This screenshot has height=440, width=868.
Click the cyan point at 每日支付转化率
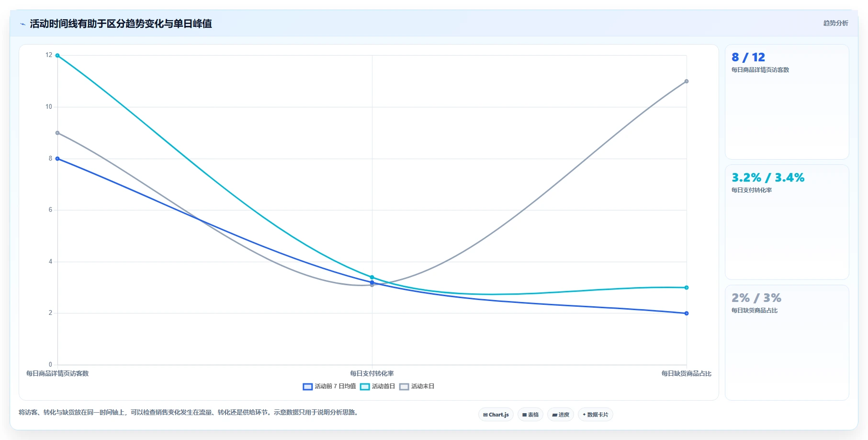coord(372,277)
